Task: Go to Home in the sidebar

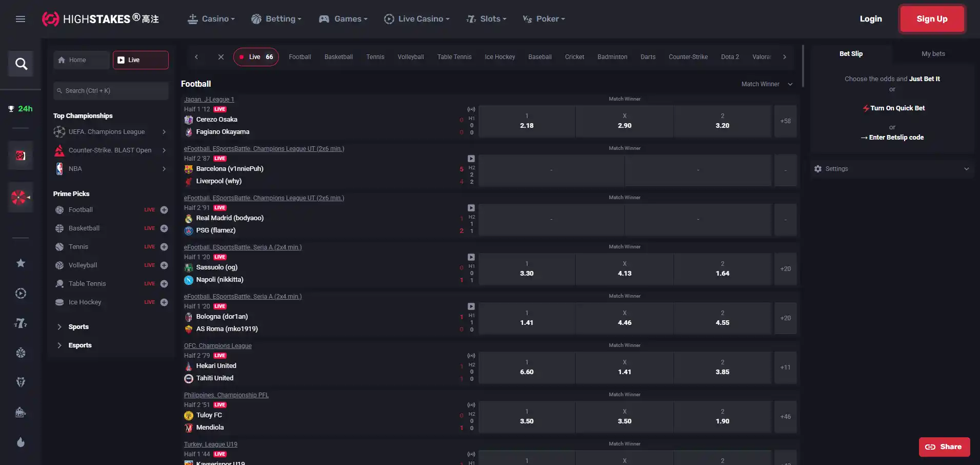Action: 81,60
